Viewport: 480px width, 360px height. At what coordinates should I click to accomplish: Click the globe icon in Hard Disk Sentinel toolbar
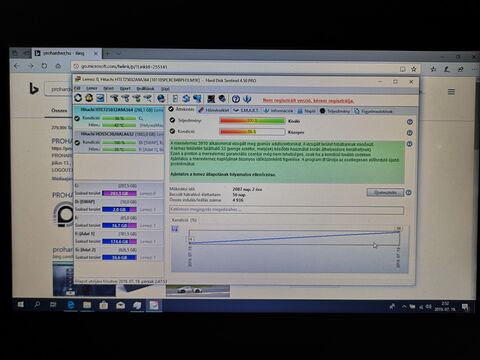161,98
